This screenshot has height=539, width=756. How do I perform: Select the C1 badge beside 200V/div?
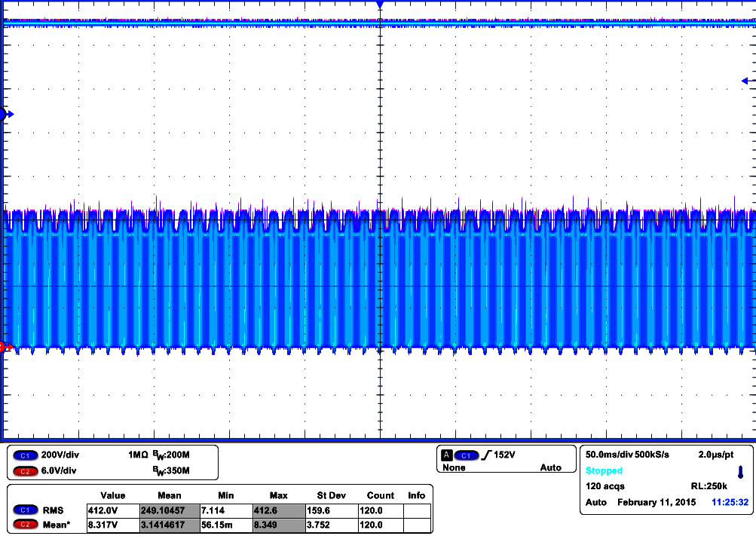[x=25, y=456]
